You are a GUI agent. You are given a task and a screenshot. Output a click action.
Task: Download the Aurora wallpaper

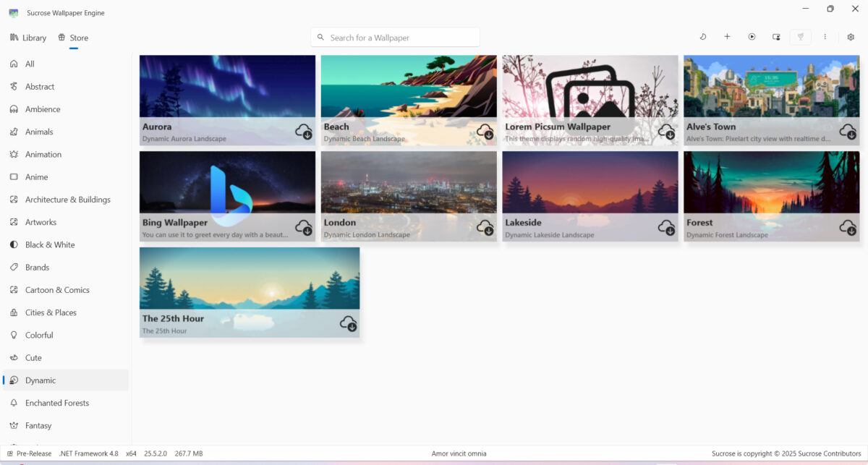pyautogui.click(x=305, y=133)
